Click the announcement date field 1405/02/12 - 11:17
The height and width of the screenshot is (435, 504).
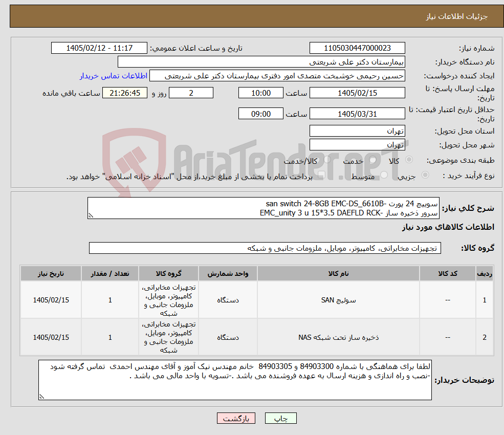pos(99,48)
